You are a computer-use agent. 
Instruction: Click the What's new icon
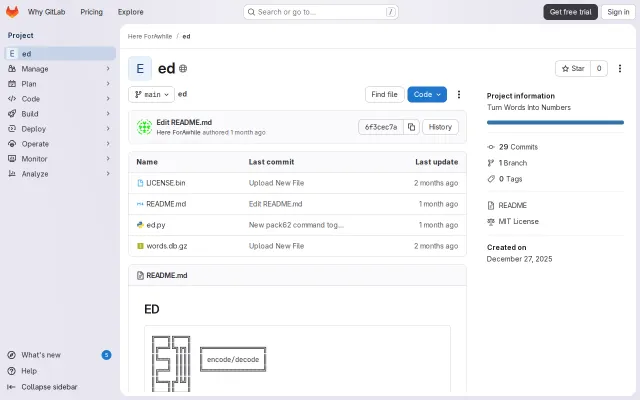tap(11, 355)
